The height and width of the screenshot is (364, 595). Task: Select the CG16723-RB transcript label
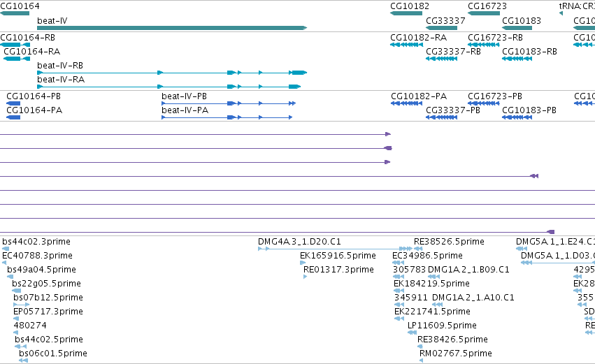click(495, 38)
